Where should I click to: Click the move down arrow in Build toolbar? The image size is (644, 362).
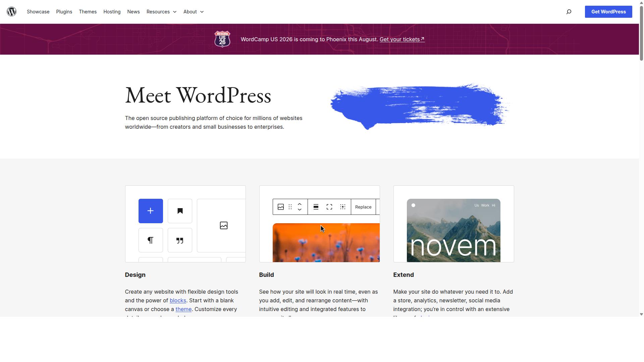[x=300, y=209]
